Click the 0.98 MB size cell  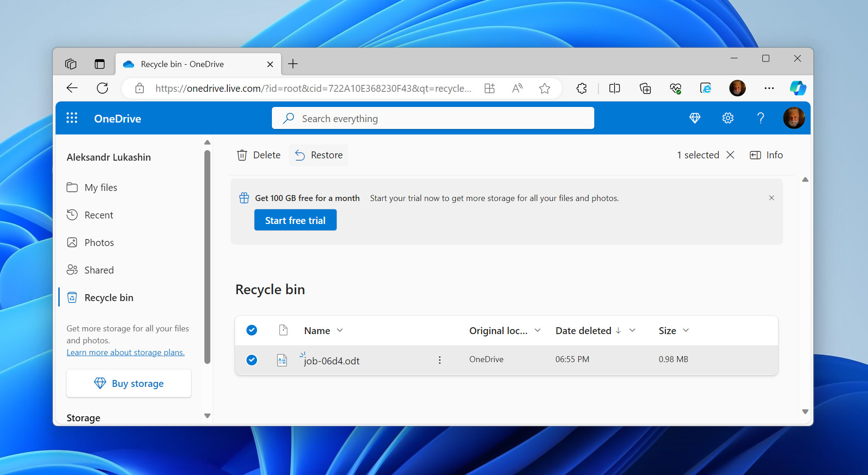pyautogui.click(x=673, y=359)
